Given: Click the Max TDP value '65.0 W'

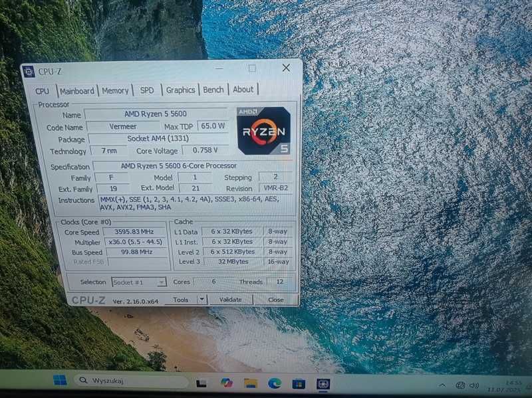Looking at the screenshot, I should click(x=213, y=126).
